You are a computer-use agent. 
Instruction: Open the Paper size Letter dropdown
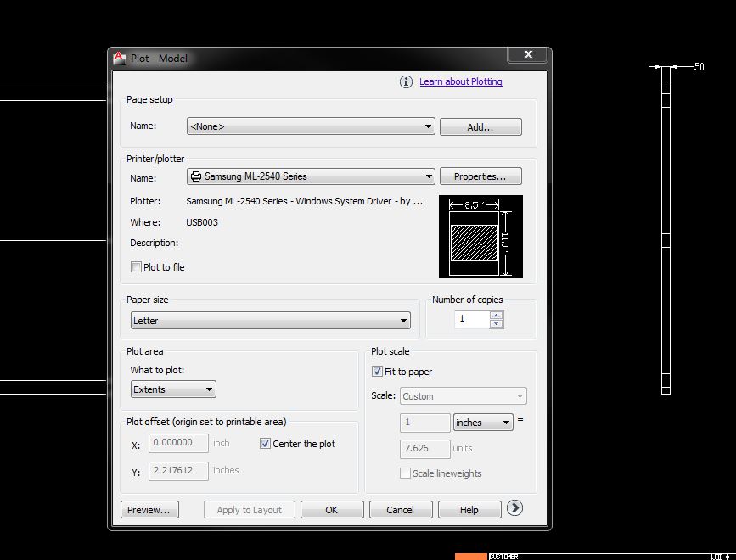point(270,321)
